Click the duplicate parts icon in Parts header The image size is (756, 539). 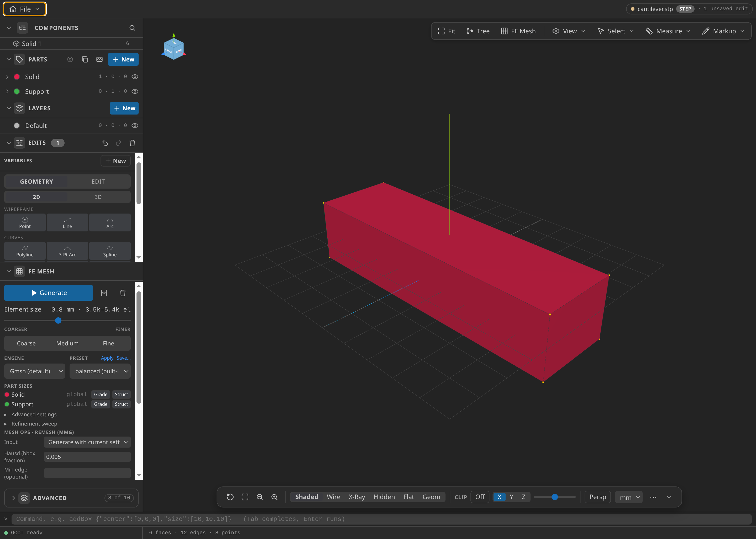point(85,59)
